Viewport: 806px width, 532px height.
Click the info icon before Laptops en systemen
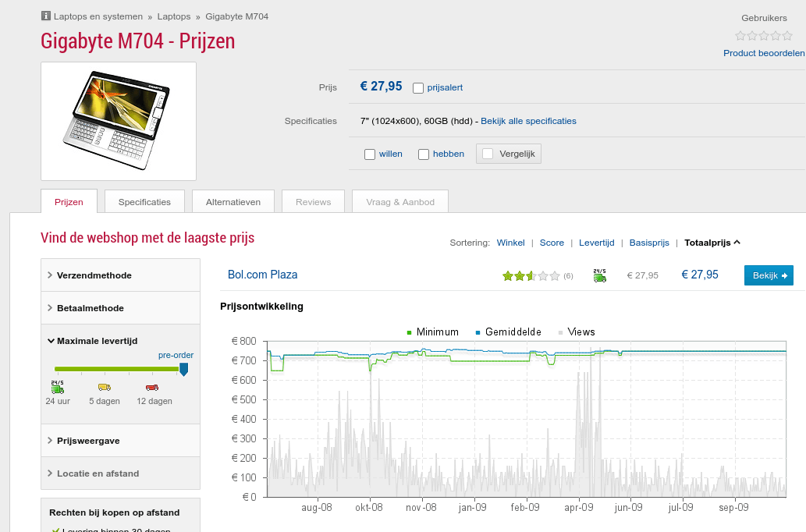[x=46, y=16]
